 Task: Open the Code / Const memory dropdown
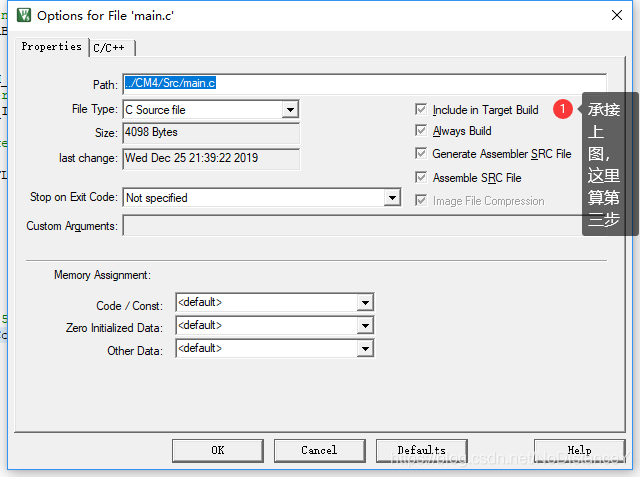click(x=365, y=302)
